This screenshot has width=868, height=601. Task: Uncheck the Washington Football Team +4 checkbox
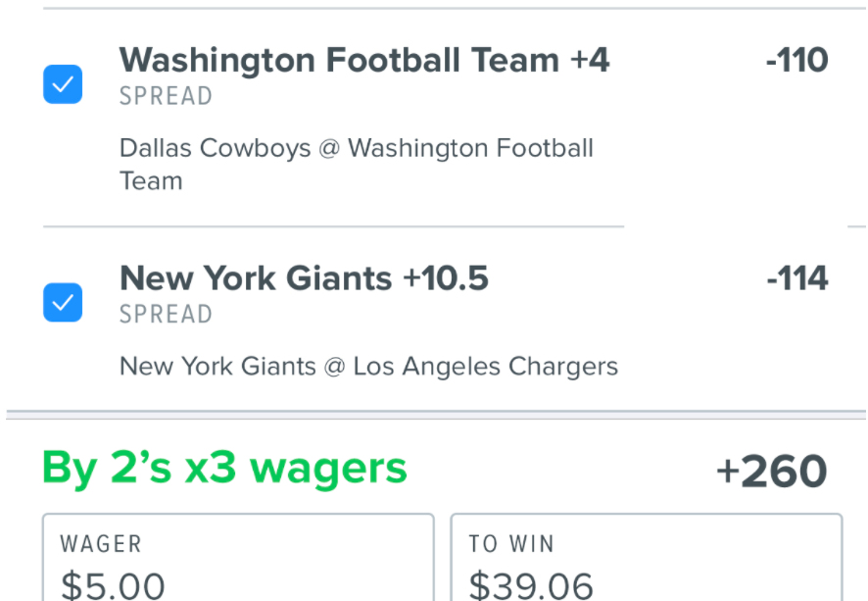(63, 84)
